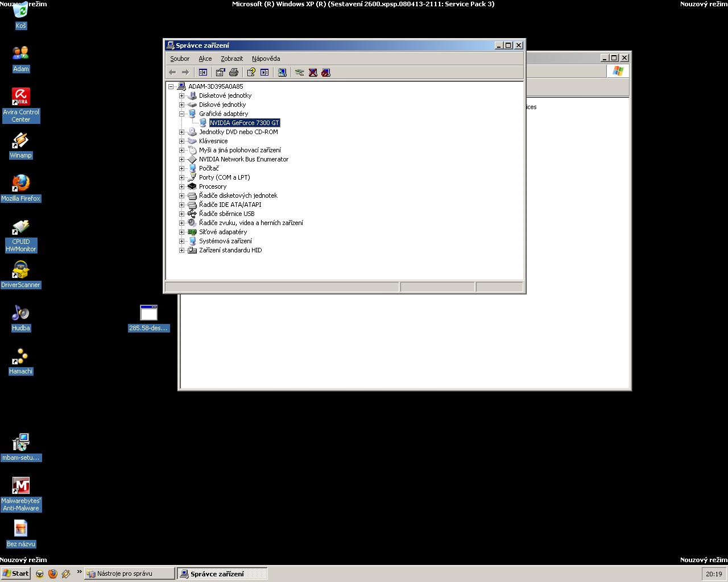Viewport: 728px width, 582px height.
Task: Switch to Nástroje pro správu taskbar button
Action: coord(130,573)
